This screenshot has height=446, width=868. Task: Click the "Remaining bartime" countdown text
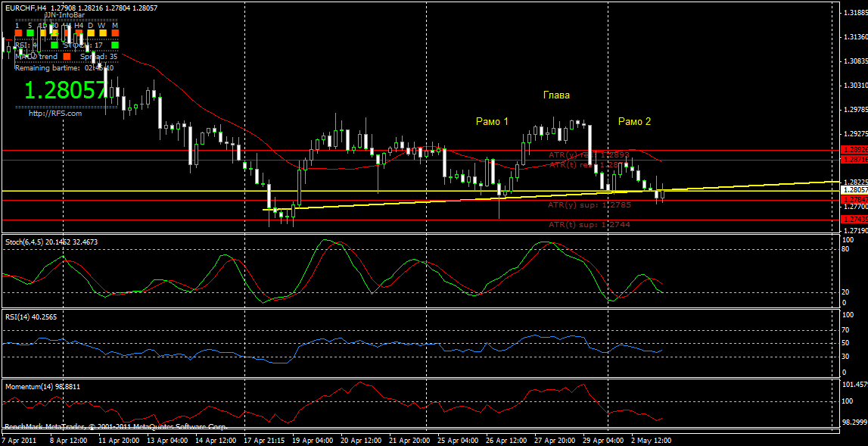click(x=64, y=68)
